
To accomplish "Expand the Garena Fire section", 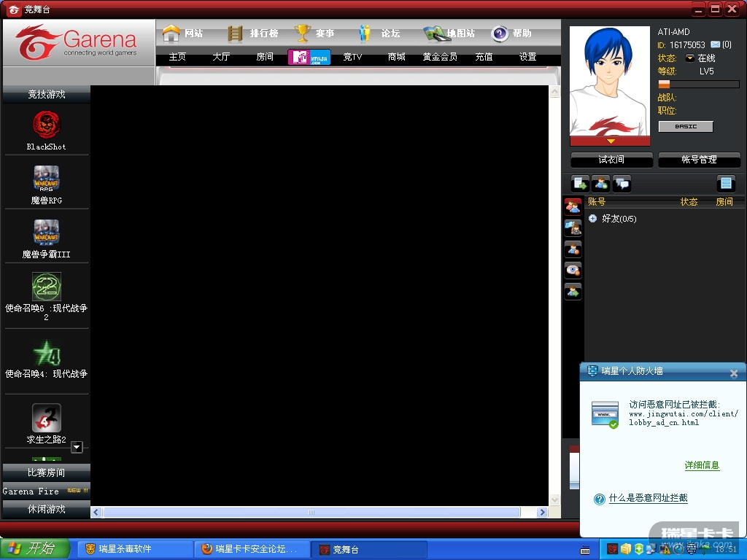I will (x=46, y=491).
